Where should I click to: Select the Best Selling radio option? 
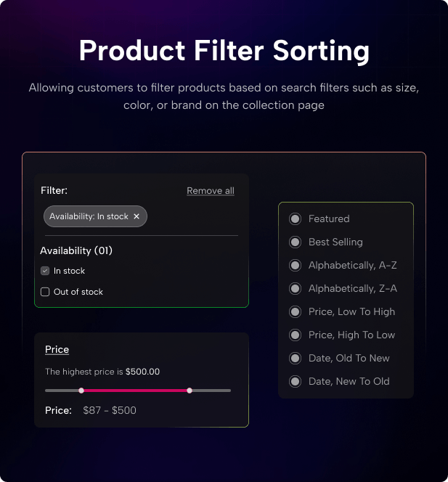pos(295,242)
